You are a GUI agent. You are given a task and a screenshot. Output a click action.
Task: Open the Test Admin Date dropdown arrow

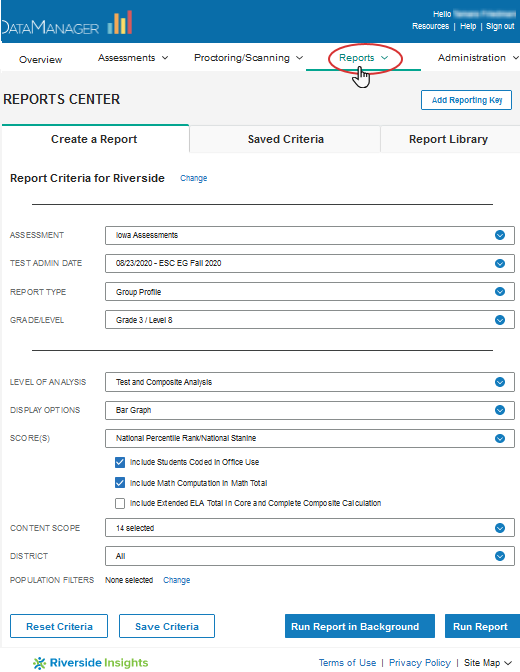click(500, 264)
